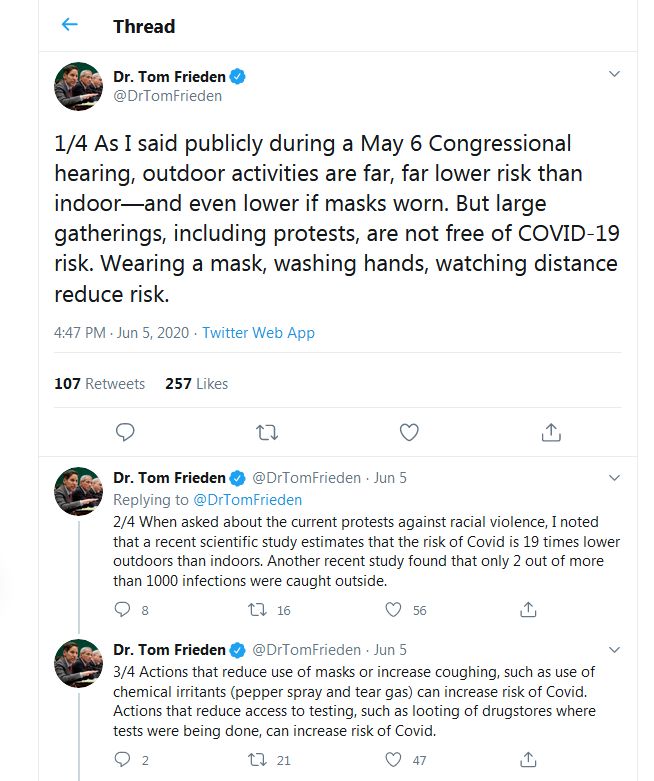Screen dimensions: 654x781
Task: Share the 2/4 tweet
Action: [x=529, y=609]
